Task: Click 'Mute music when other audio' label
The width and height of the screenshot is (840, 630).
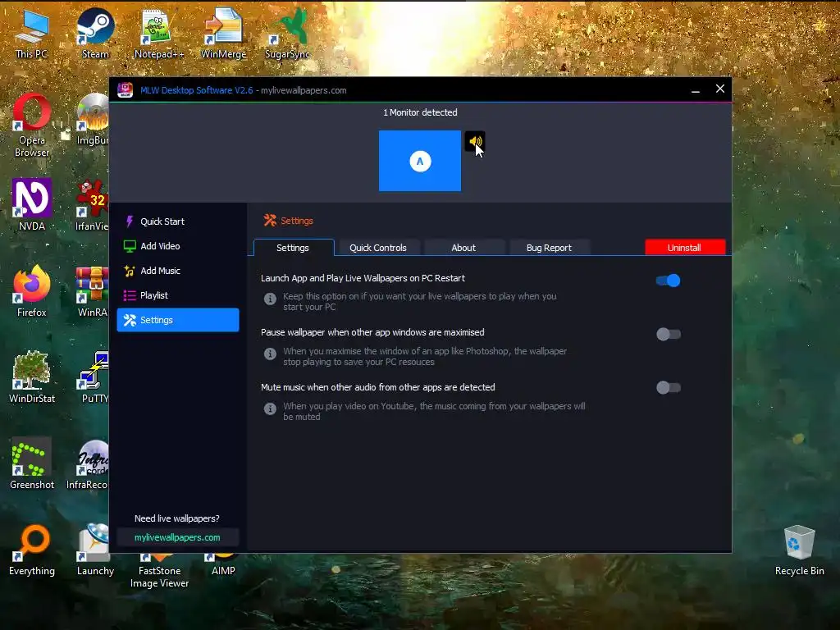Action: [377, 387]
